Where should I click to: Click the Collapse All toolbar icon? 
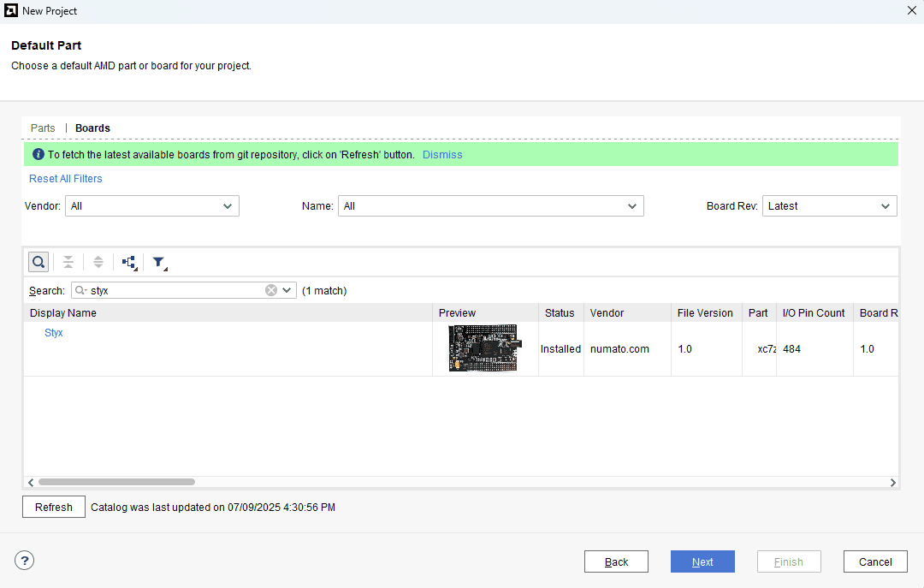pos(68,262)
